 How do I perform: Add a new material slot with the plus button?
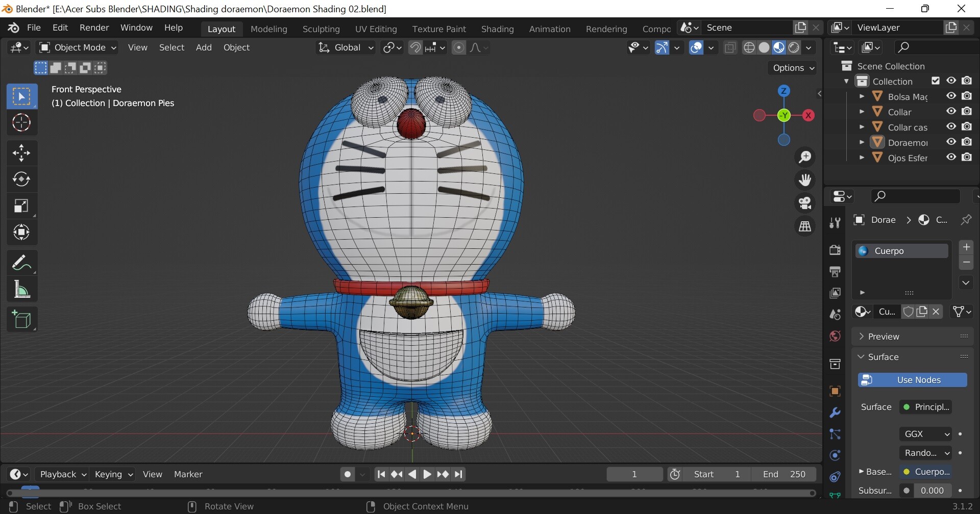click(x=966, y=247)
